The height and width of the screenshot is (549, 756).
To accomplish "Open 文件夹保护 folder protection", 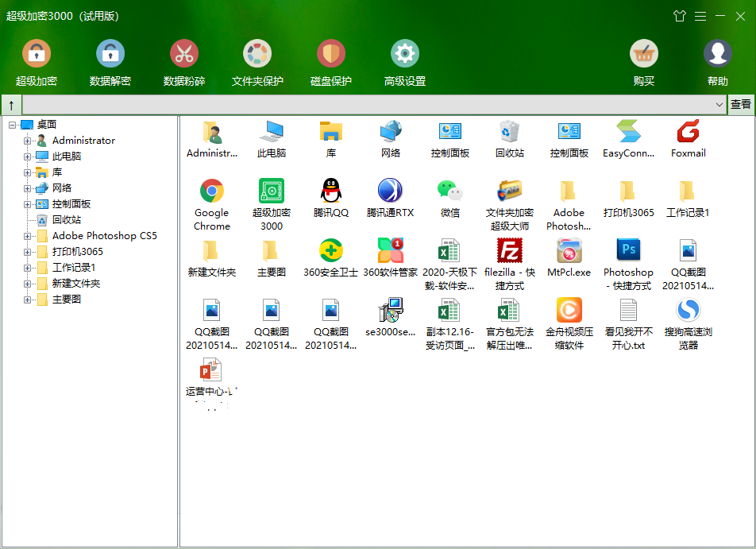I will (257, 54).
